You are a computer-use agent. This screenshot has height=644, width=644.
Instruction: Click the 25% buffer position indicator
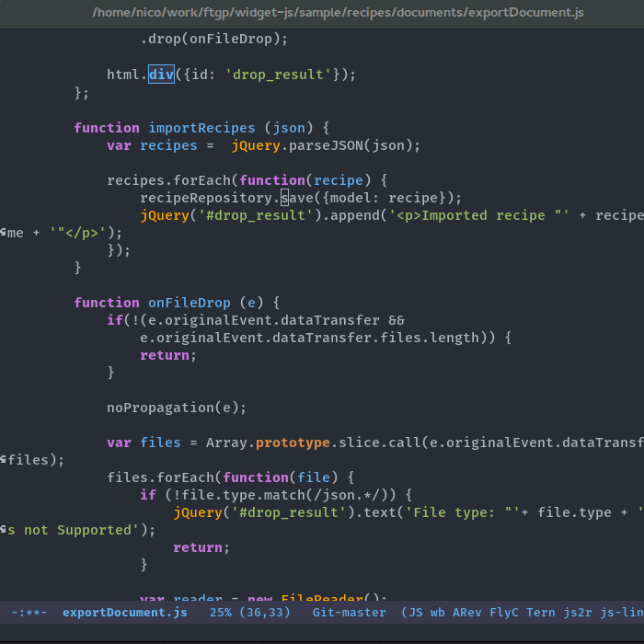(x=221, y=613)
